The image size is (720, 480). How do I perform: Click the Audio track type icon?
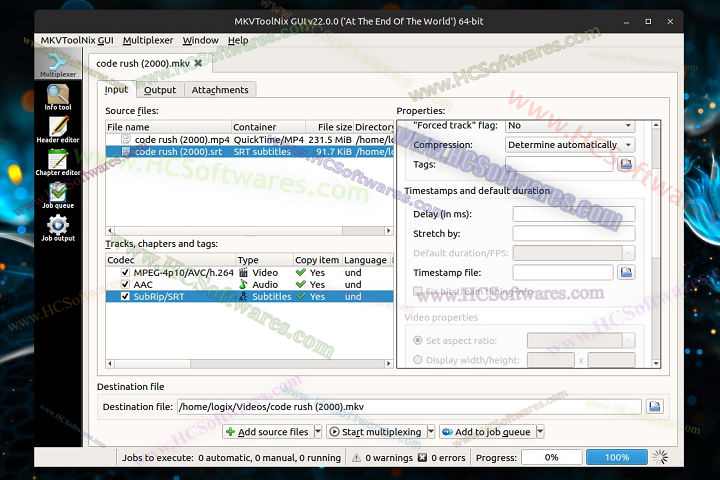243,284
